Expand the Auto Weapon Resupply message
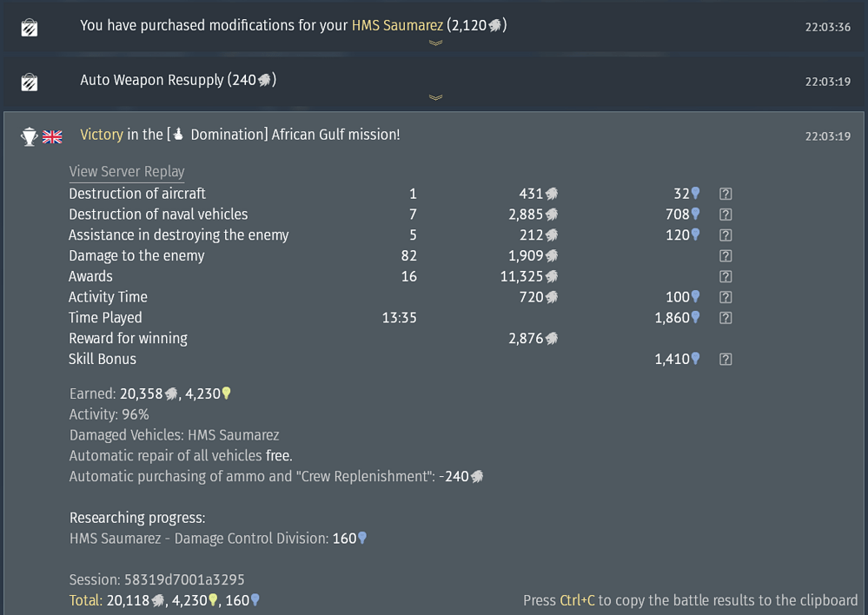The height and width of the screenshot is (615, 868). 435,97
